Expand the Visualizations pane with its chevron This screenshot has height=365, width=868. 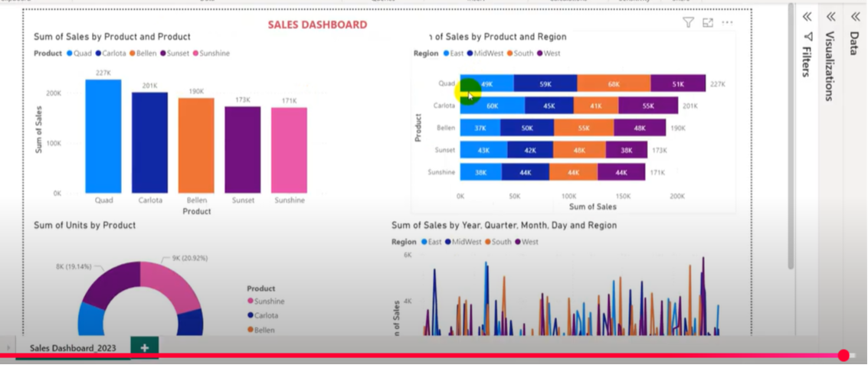click(x=830, y=17)
